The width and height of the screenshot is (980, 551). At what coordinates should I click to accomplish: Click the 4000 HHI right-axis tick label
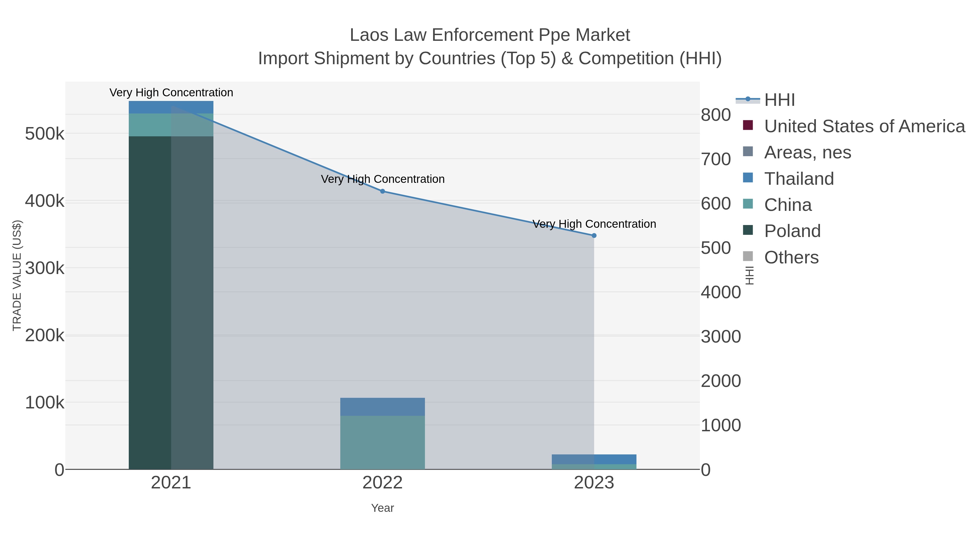pos(721,293)
